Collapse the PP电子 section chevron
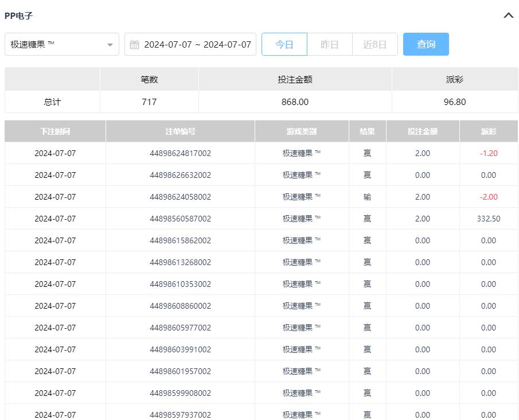Screen dimensions: 519x420 pyautogui.click(x=508, y=15)
